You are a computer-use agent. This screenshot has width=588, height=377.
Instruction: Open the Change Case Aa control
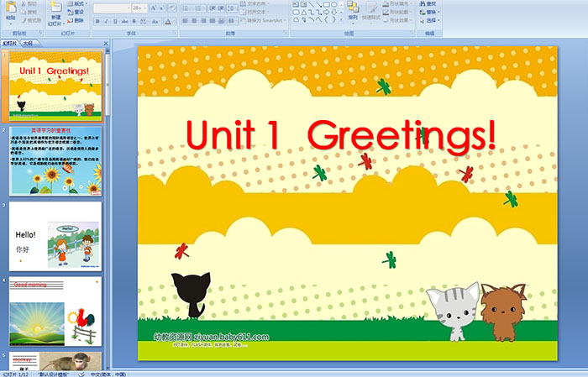coord(155,21)
